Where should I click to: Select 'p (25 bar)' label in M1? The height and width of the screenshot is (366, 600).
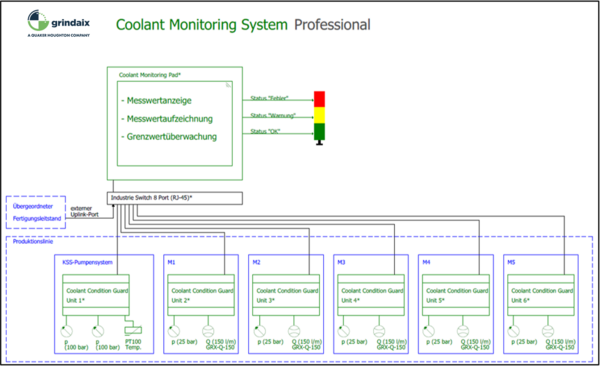pos(184,341)
